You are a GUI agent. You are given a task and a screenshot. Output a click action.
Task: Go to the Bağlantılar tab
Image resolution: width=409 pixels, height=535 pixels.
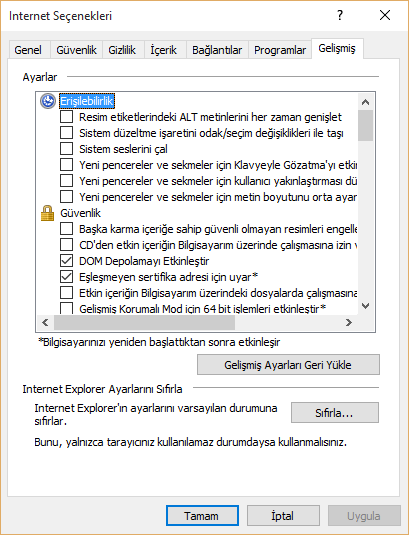pyautogui.click(x=217, y=50)
